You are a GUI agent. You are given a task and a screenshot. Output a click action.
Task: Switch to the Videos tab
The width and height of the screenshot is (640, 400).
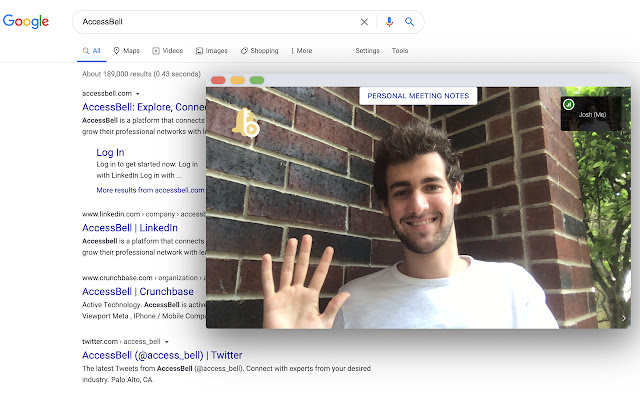point(168,51)
